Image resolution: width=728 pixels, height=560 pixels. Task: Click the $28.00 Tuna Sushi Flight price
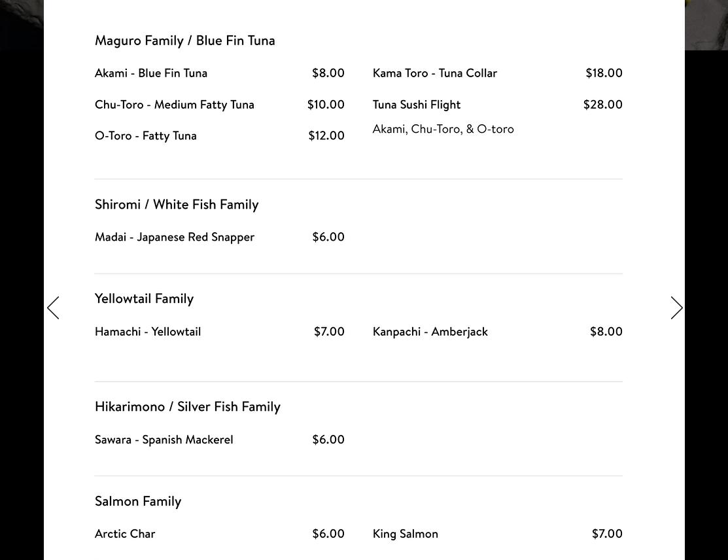point(602,105)
